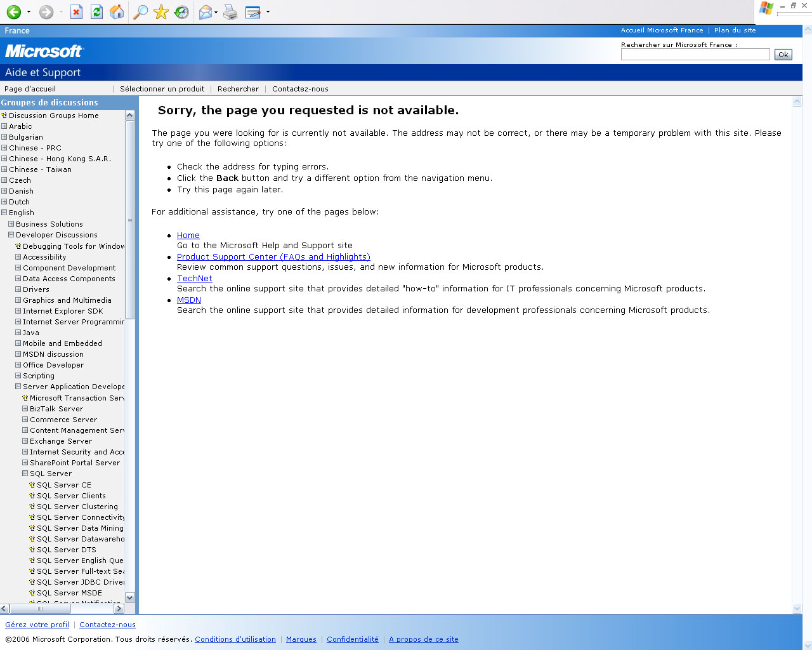
Task: Open Contactez-nous menu item
Action: tap(300, 89)
